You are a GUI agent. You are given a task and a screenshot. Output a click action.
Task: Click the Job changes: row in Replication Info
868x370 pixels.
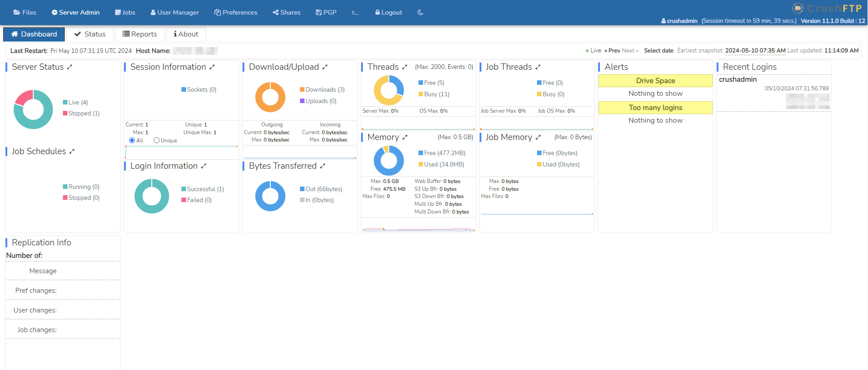(x=63, y=330)
